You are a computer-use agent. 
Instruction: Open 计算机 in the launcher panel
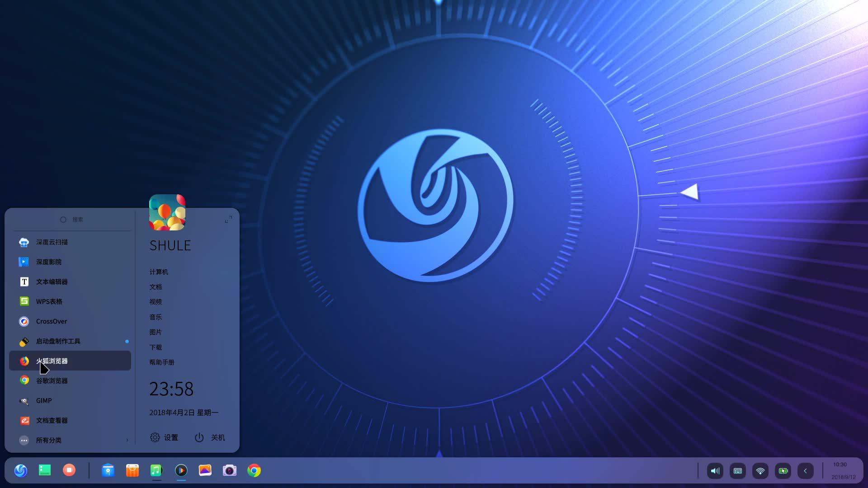coord(159,272)
